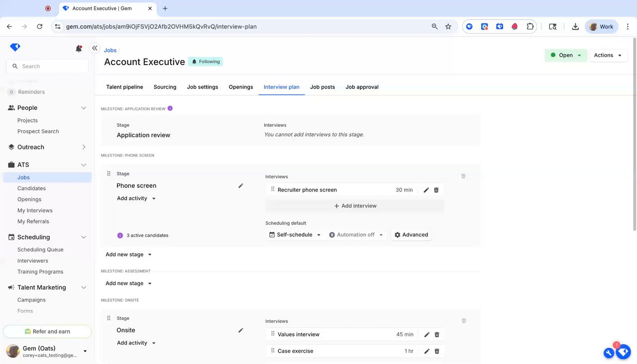Click the Add interview button
The height and width of the screenshot is (364, 637).
tap(355, 206)
